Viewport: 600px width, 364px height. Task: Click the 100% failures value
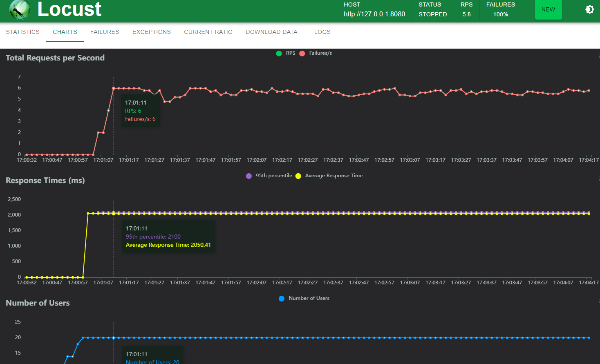[501, 14]
